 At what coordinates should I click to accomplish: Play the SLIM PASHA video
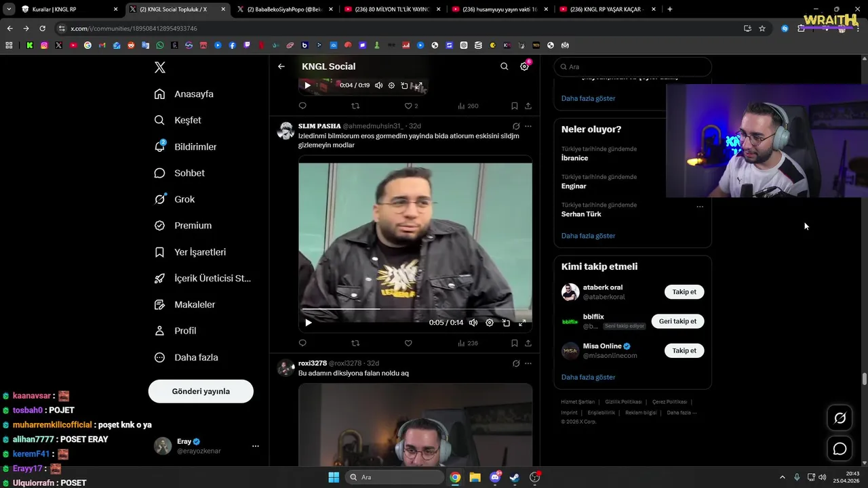(x=308, y=323)
